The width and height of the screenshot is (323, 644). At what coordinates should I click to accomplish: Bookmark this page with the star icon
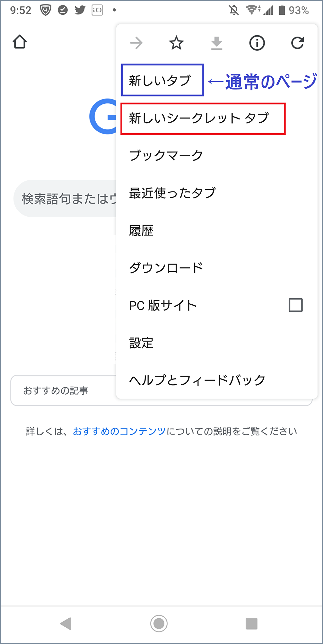point(176,43)
